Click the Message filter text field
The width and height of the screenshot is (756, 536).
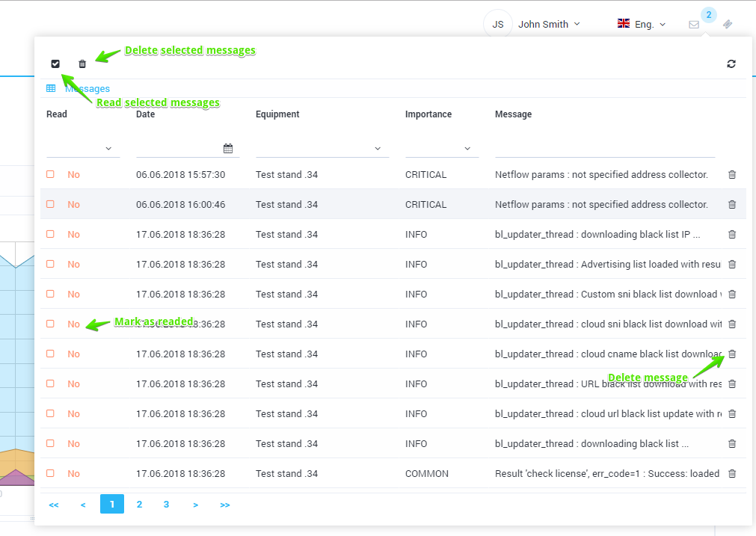[604, 149]
